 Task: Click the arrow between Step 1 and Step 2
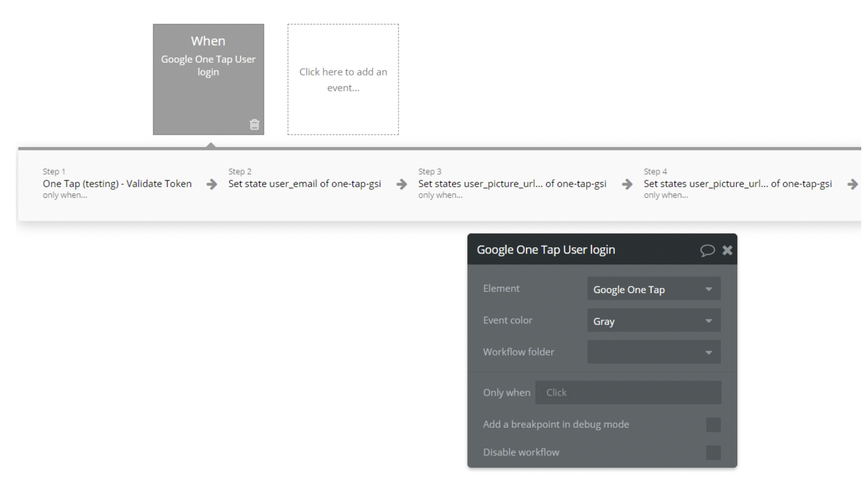click(212, 184)
